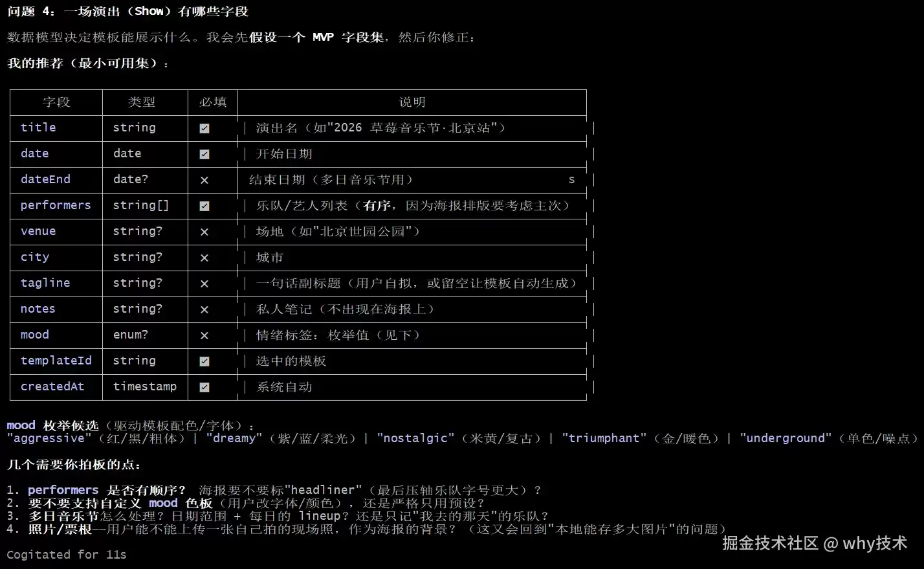Click the '字段' column header
Viewport: 924px width, 569px height.
[56, 102]
